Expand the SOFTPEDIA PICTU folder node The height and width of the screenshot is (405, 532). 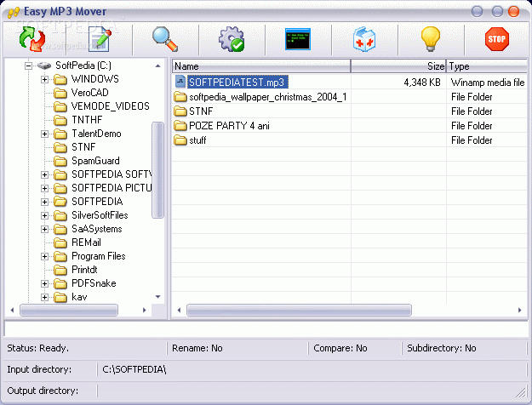(44, 188)
